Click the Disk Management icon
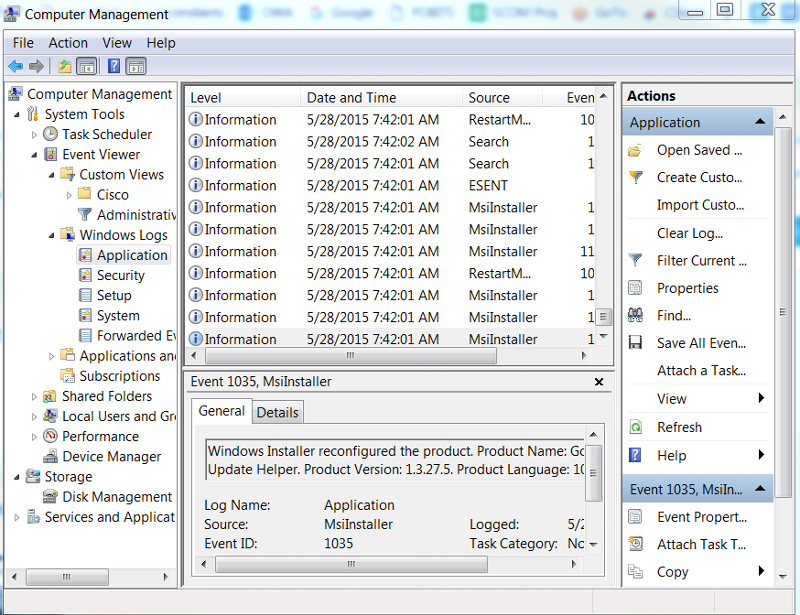The width and height of the screenshot is (800, 615). 50,497
